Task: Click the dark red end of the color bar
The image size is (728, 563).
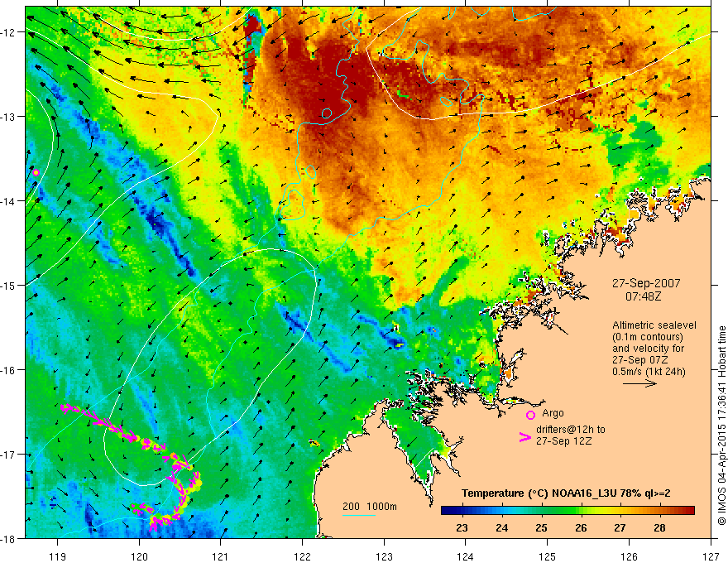Action: 689,511
